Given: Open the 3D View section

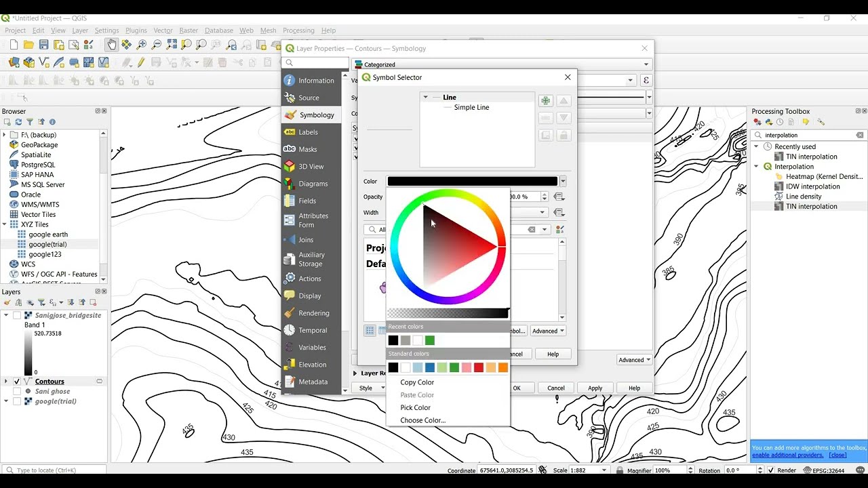Looking at the screenshot, I should click(311, 167).
